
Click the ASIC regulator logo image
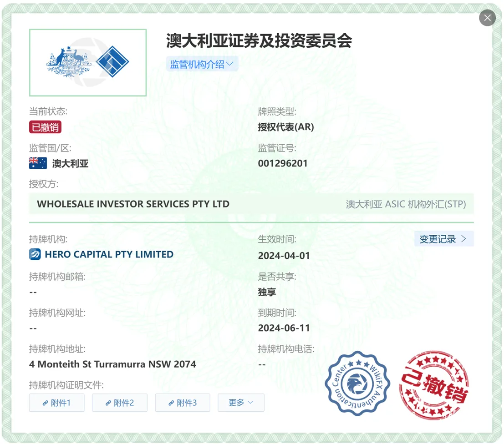88,62
